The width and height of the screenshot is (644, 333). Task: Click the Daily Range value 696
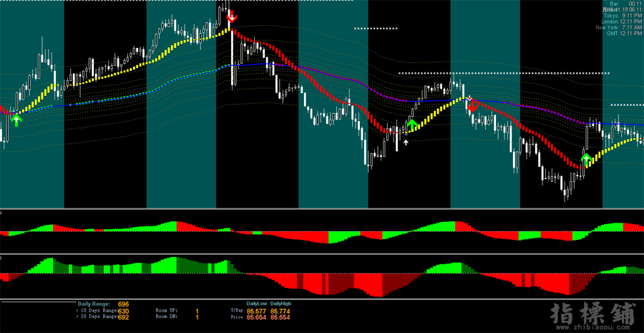click(123, 304)
